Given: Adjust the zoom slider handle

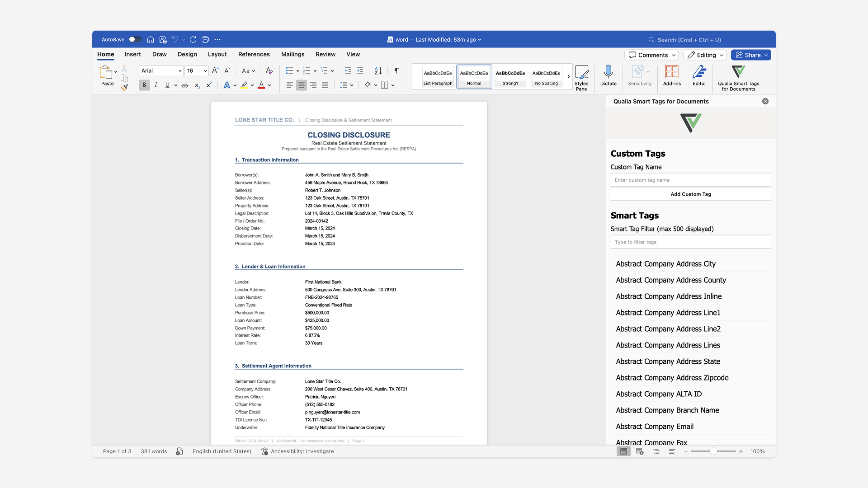Looking at the screenshot, I should (713, 451).
